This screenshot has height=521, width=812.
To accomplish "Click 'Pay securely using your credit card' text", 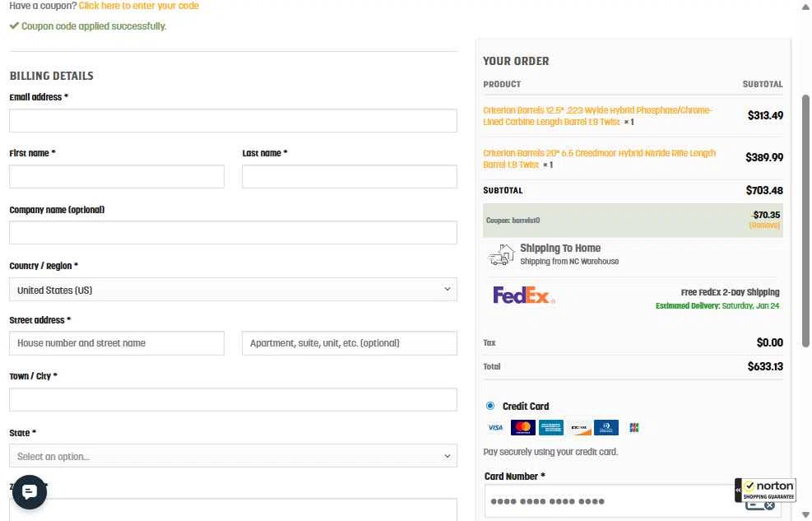I will [x=550, y=452].
